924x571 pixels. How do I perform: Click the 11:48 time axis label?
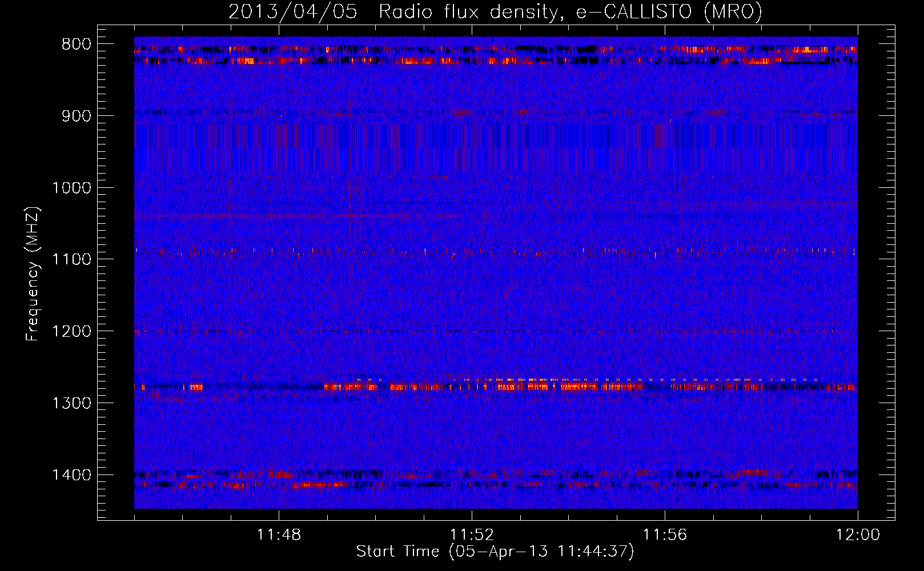point(279,535)
